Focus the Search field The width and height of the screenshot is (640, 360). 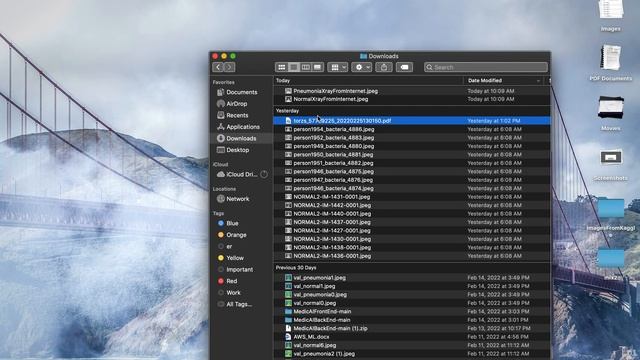coord(486,67)
